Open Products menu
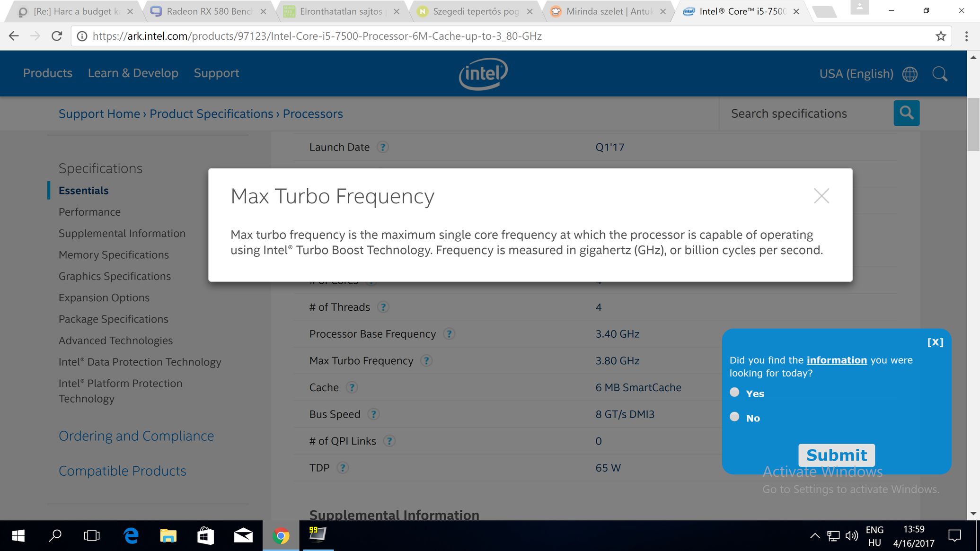 (48, 73)
